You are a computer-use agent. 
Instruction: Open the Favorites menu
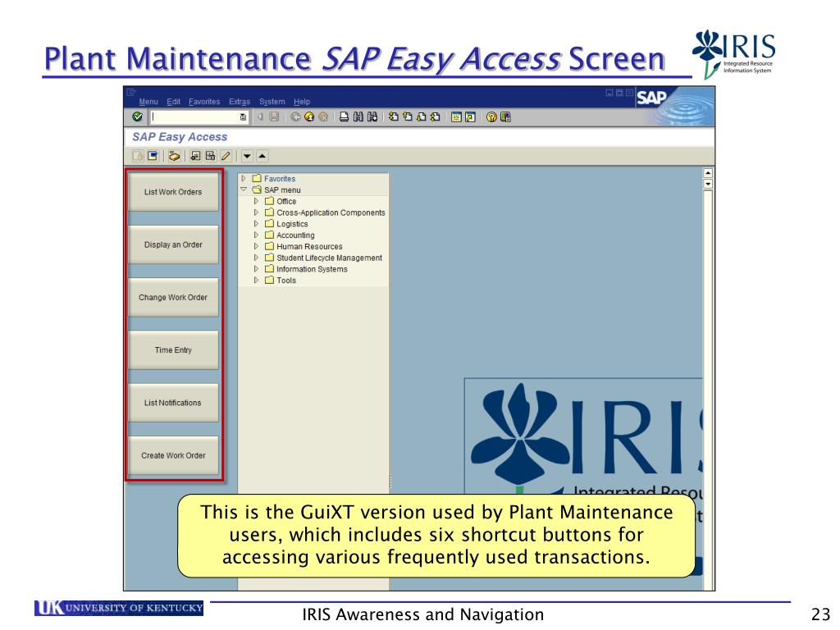(x=204, y=102)
